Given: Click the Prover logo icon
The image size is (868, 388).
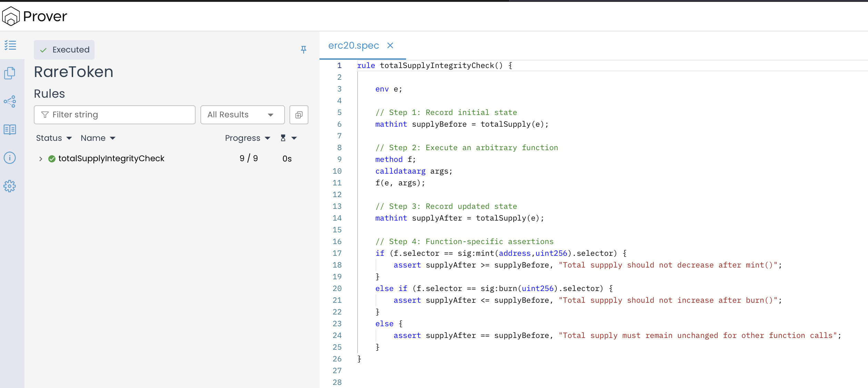Looking at the screenshot, I should pos(11,16).
